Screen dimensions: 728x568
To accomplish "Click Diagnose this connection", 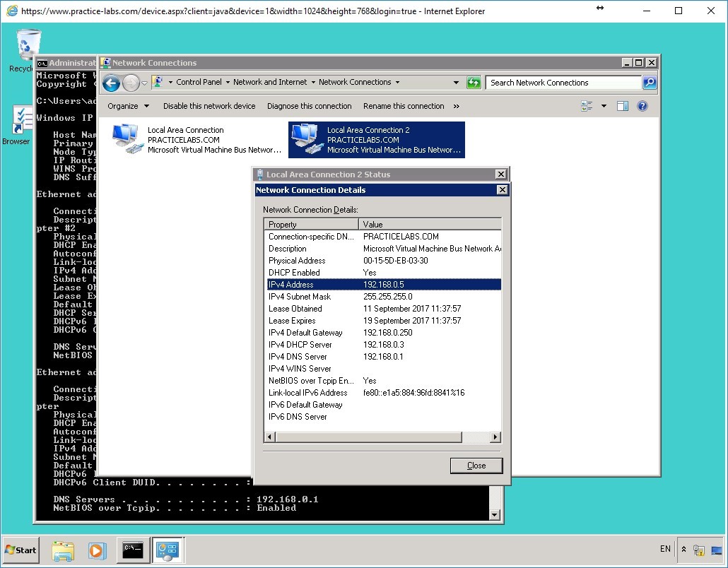I will [x=310, y=106].
